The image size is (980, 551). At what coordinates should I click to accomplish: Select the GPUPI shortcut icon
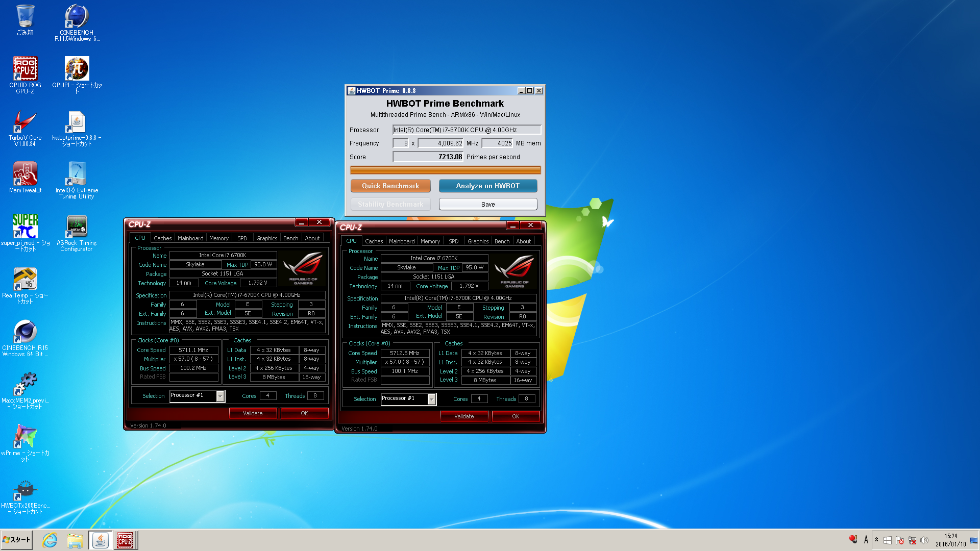tap(77, 75)
